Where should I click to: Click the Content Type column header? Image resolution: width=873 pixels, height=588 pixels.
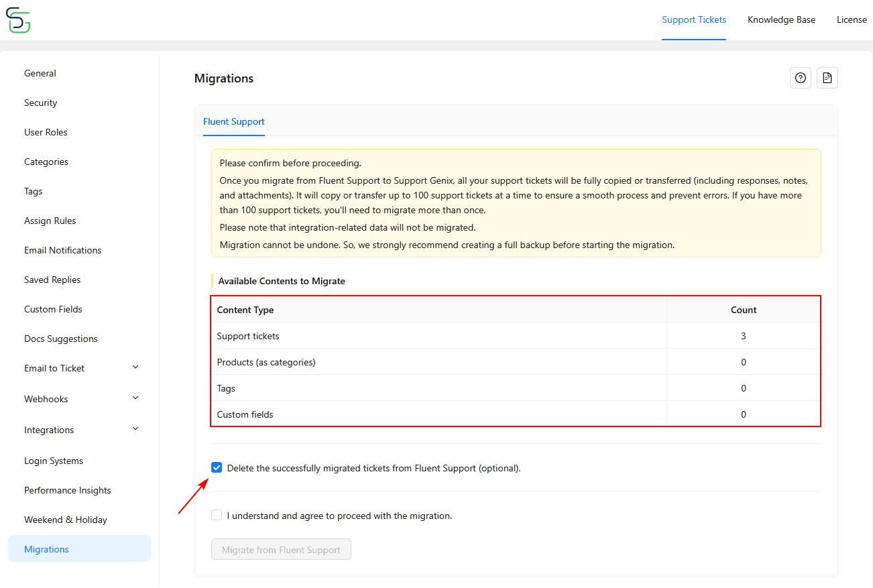(x=245, y=310)
